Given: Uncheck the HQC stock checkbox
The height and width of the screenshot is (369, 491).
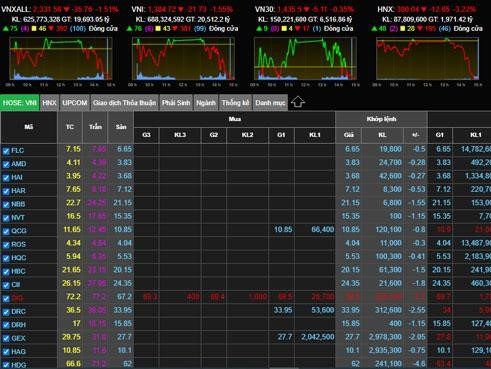Looking at the screenshot, I should pyautogui.click(x=6, y=258).
